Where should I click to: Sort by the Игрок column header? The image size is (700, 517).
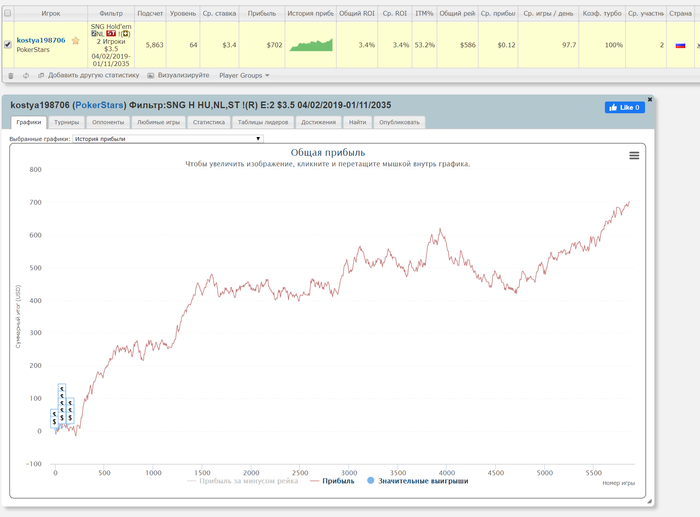50,13
